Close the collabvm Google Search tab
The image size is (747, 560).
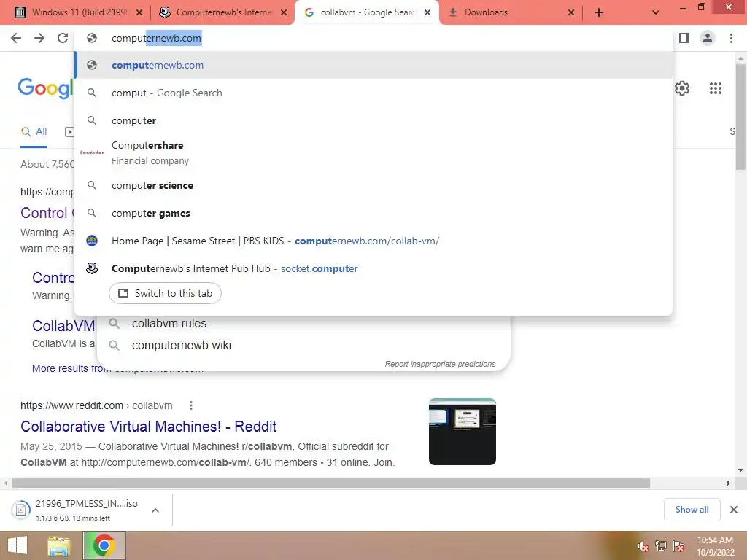pyautogui.click(x=427, y=13)
